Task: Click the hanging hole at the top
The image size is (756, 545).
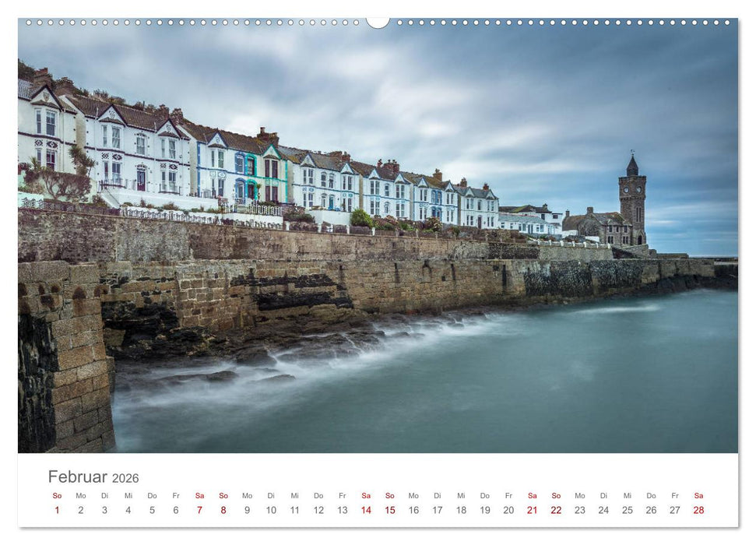Action: pyautogui.click(x=378, y=19)
